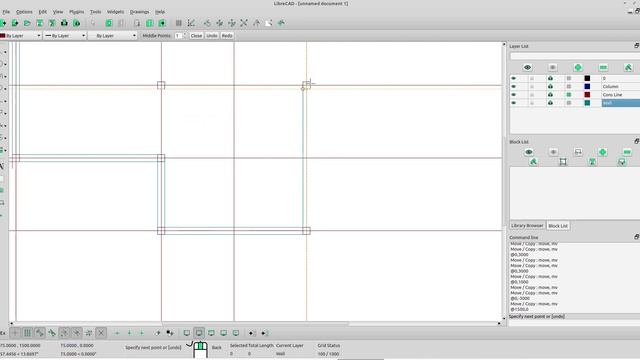This screenshot has width=640, height=360.
Task: Click the Save As toolbar icon
Action: coord(52,23)
